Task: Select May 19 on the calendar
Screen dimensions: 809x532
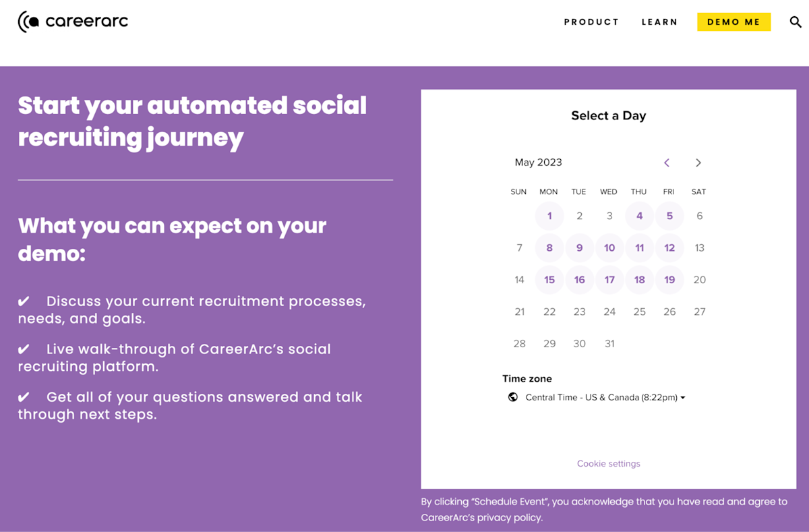Action: 669,279
